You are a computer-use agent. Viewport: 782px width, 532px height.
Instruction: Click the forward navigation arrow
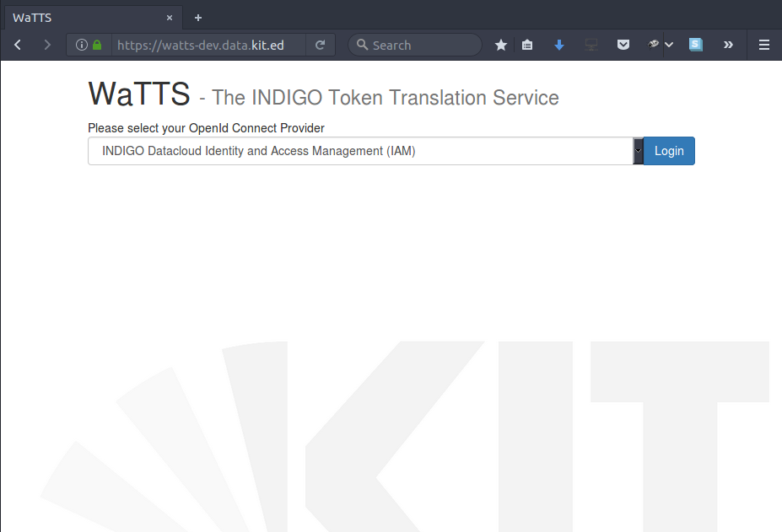pyautogui.click(x=47, y=45)
